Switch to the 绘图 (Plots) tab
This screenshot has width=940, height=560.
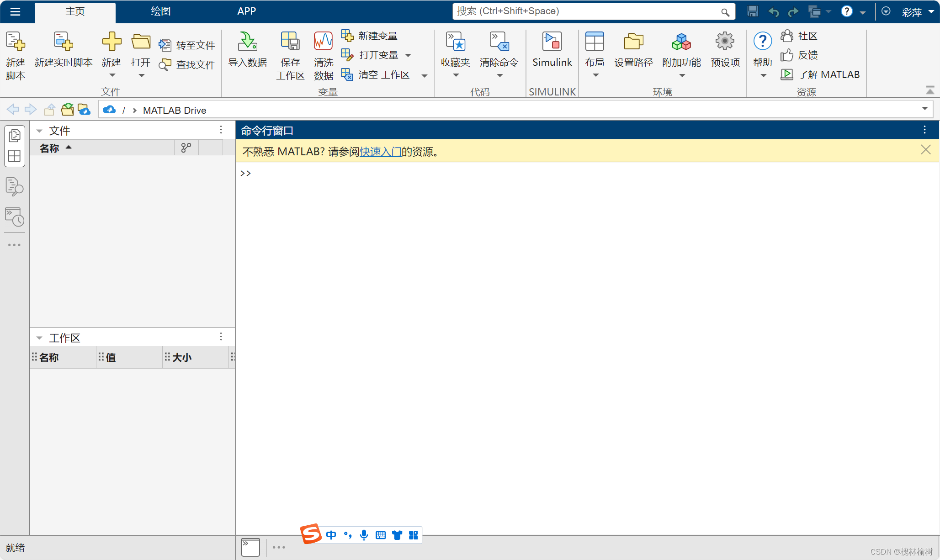[x=161, y=11]
